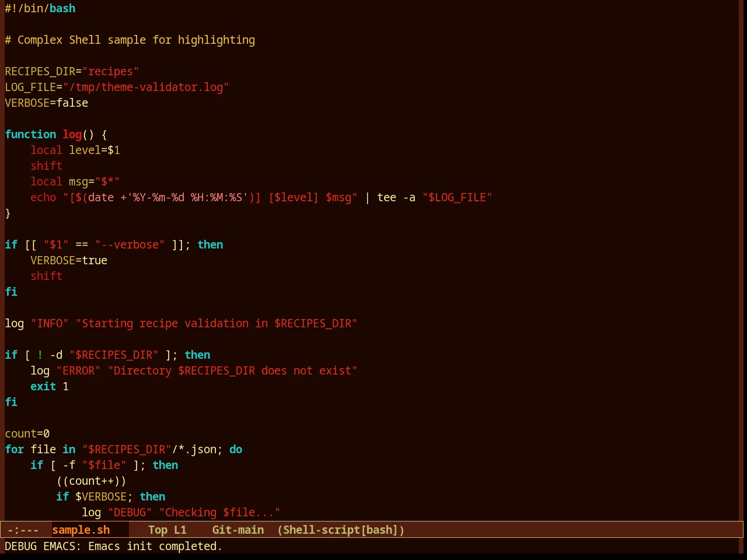The height and width of the screenshot is (560, 747).
Task: Click the for keyword of the file loop
Action: (15, 449)
